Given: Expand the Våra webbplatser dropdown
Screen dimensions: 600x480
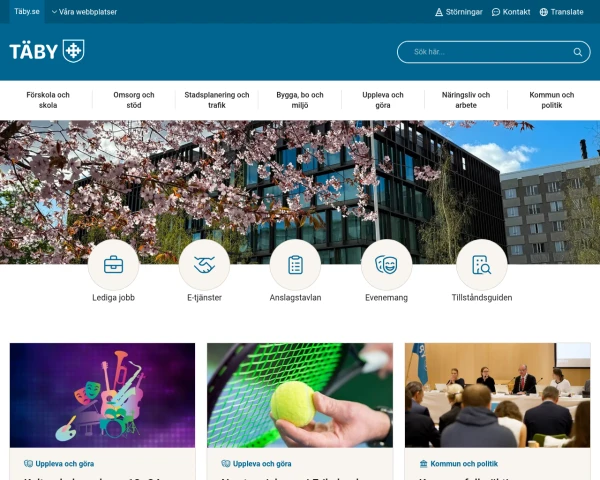Looking at the screenshot, I should click(x=84, y=12).
